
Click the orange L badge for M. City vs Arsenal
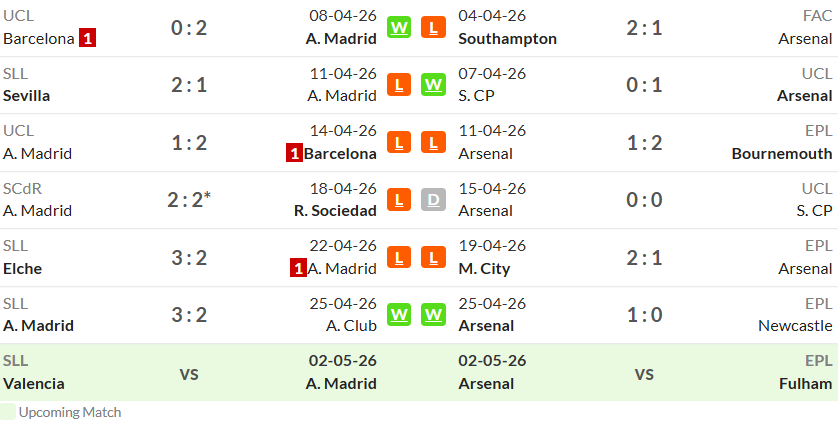pos(433,257)
